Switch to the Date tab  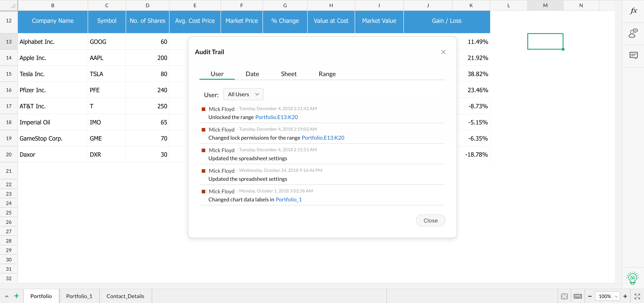(252, 74)
